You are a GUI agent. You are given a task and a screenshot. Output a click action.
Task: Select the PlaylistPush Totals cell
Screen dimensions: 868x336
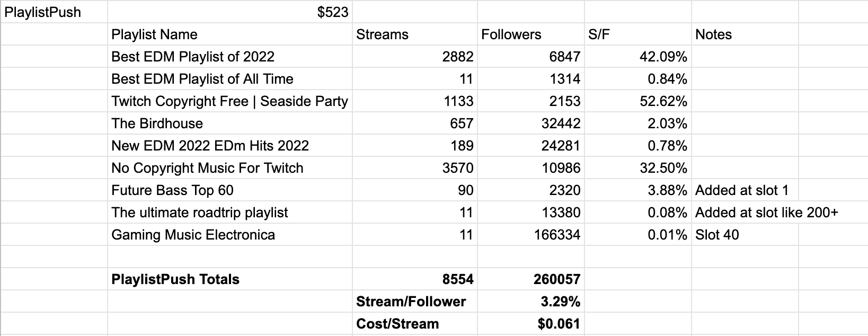pyautogui.click(x=230, y=279)
